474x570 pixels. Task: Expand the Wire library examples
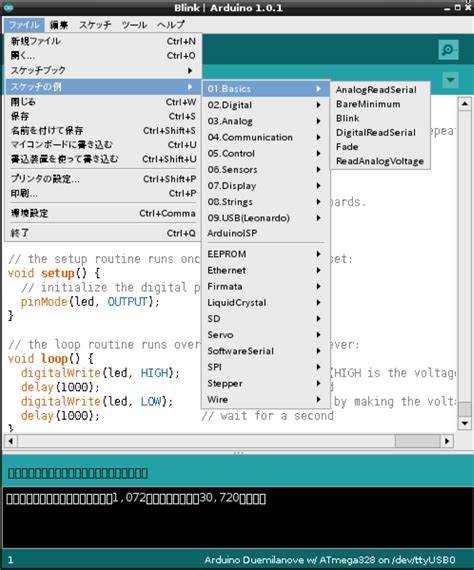pyautogui.click(x=266, y=400)
